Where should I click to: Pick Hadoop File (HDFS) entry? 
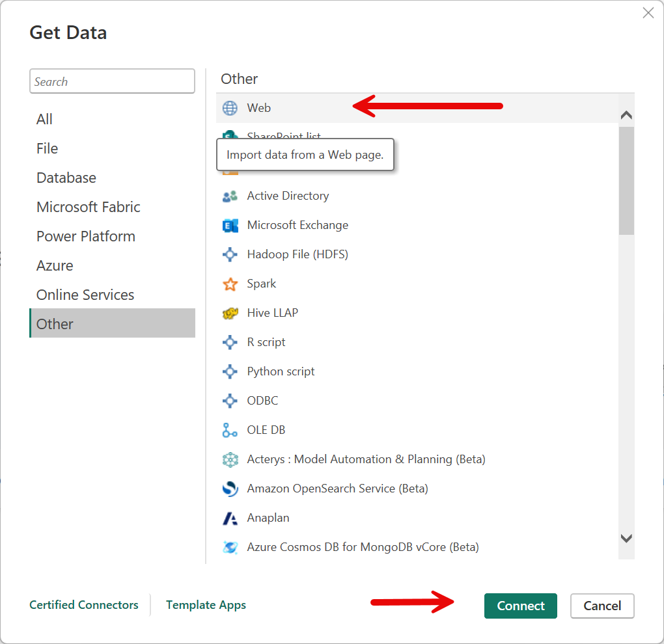pyautogui.click(x=297, y=254)
